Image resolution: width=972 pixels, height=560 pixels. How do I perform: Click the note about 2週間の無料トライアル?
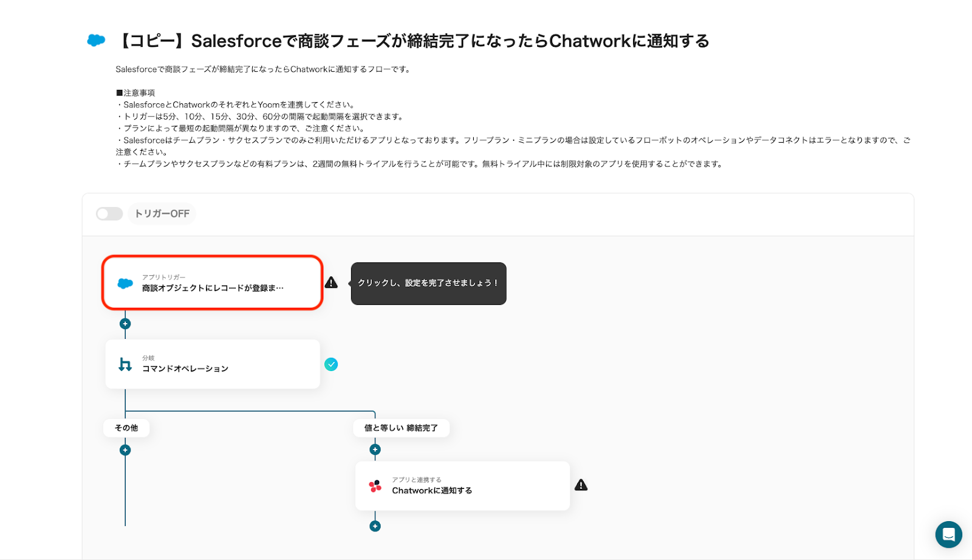[x=419, y=164]
